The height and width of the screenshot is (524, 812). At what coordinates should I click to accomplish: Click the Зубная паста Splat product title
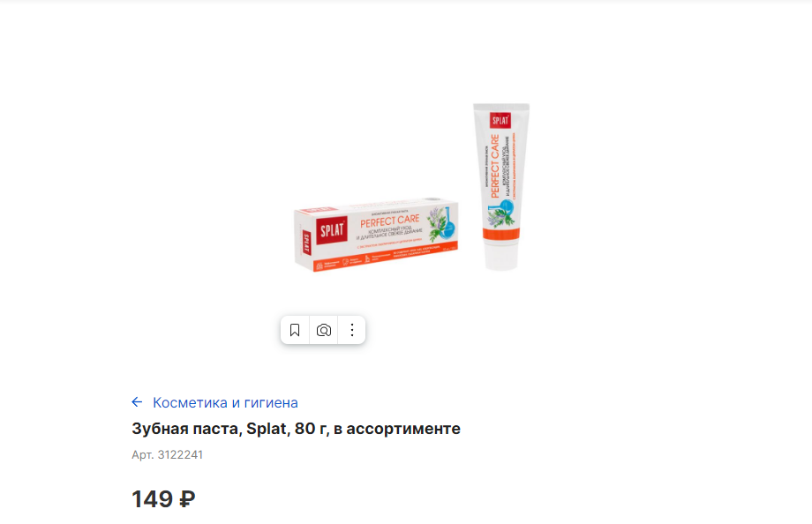click(296, 429)
